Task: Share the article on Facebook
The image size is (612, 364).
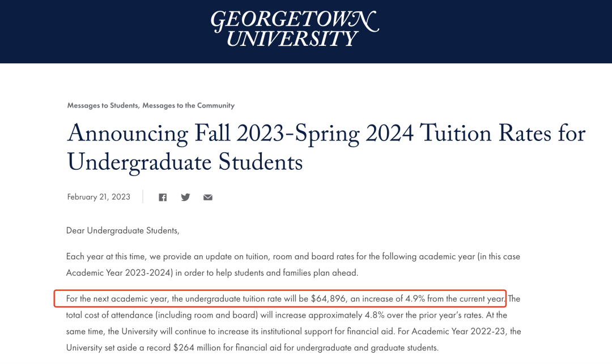Action: 163,197
